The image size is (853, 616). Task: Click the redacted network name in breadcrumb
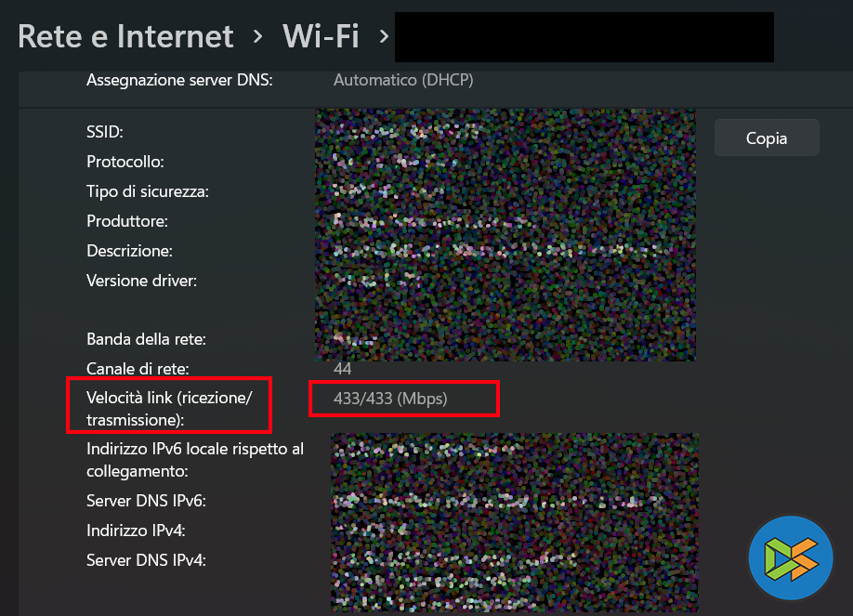(584, 37)
